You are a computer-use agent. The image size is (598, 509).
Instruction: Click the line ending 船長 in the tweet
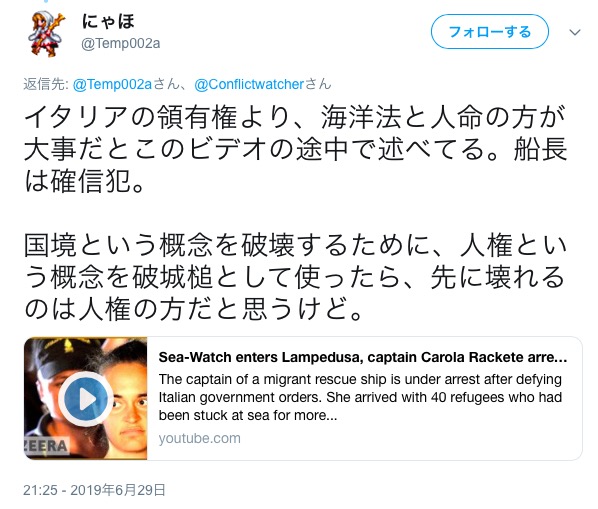(296, 149)
